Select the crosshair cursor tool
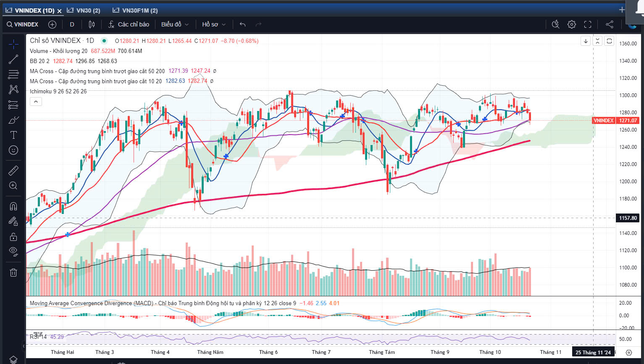The height and width of the screenshot is (364, 644). [13, 44]
